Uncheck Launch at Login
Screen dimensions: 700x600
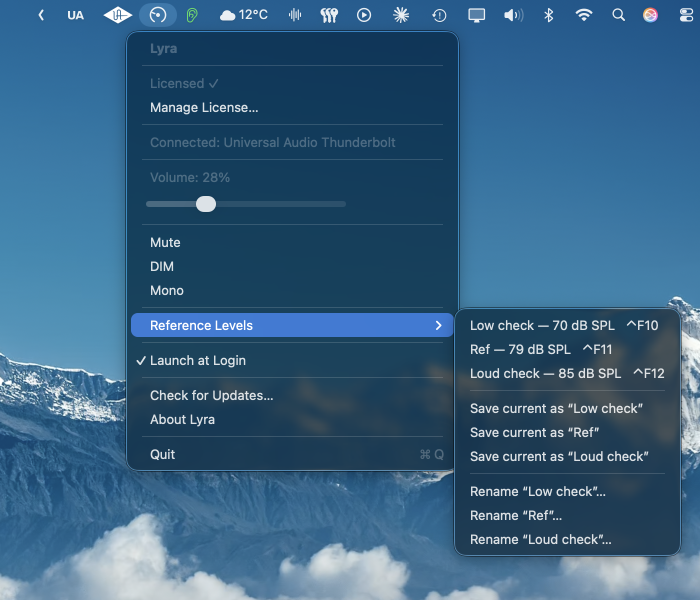pos(292,360)
